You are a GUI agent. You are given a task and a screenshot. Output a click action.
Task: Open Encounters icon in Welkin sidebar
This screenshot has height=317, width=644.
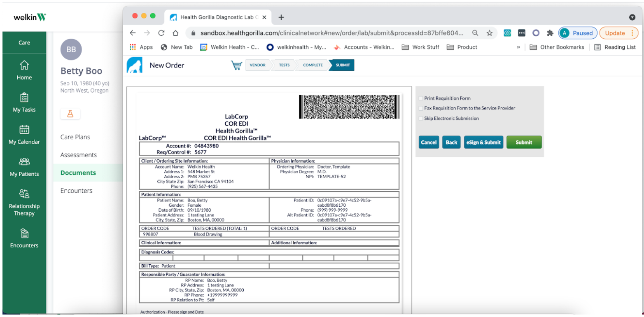click(x=24, y=238)
